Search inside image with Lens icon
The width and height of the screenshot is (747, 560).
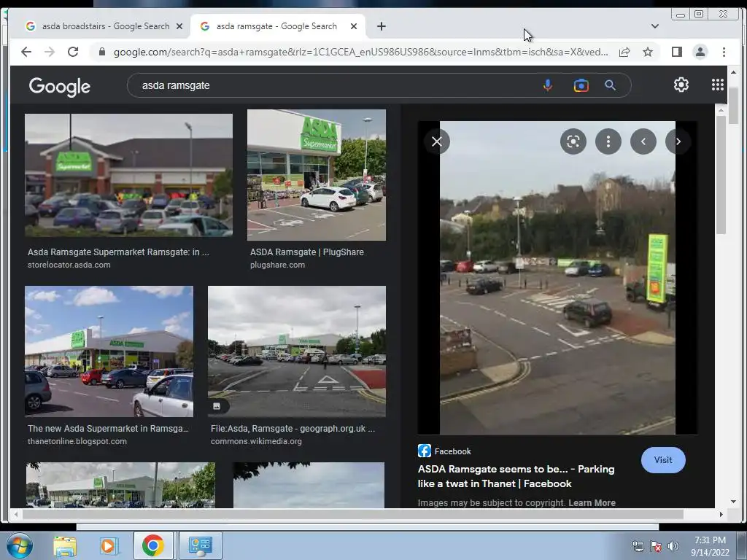click(x=573, y=141)
